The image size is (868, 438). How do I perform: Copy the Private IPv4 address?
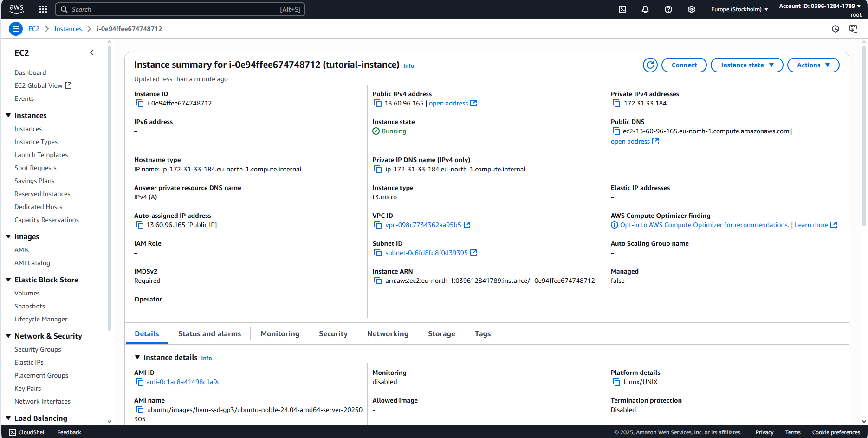(616, 103)
